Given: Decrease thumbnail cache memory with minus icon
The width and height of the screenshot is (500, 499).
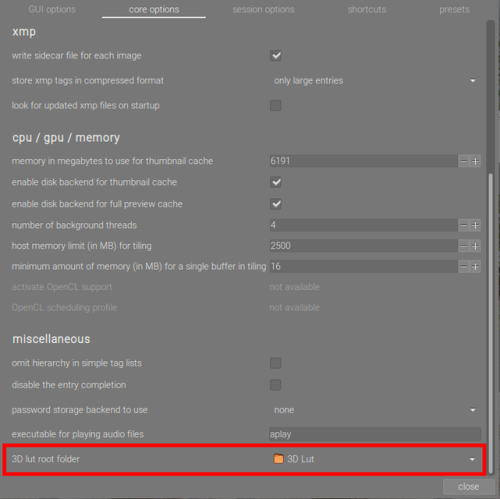Looking at the screenshot, I should 464,161.
